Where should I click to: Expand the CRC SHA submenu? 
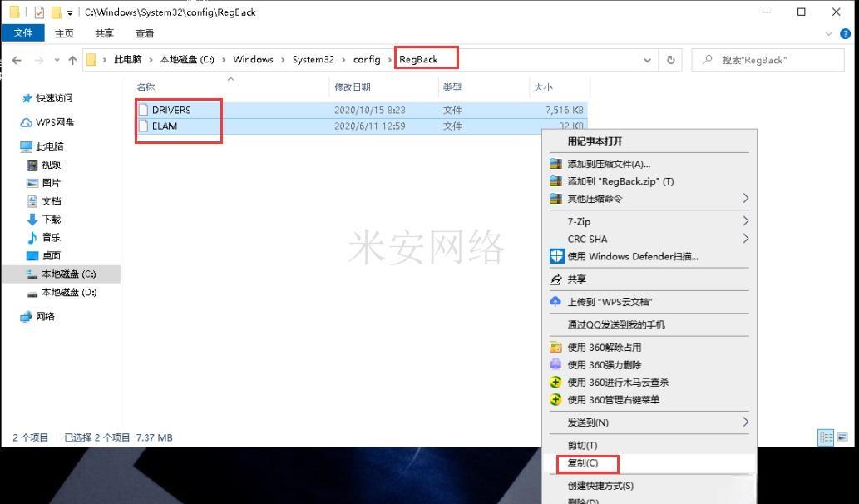pos(649,239)
